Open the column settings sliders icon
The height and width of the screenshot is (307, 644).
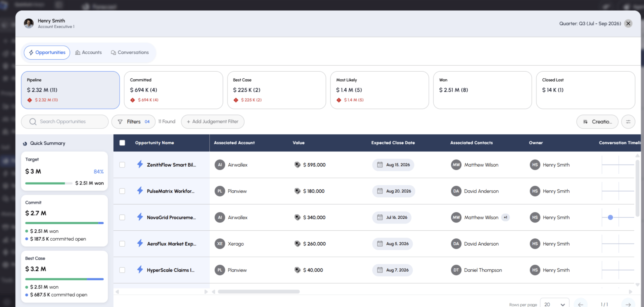[x=628, y=122]
